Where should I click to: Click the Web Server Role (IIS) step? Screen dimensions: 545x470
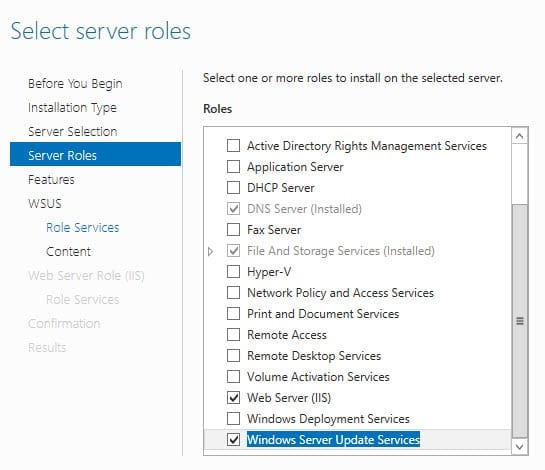coord(86,275)
